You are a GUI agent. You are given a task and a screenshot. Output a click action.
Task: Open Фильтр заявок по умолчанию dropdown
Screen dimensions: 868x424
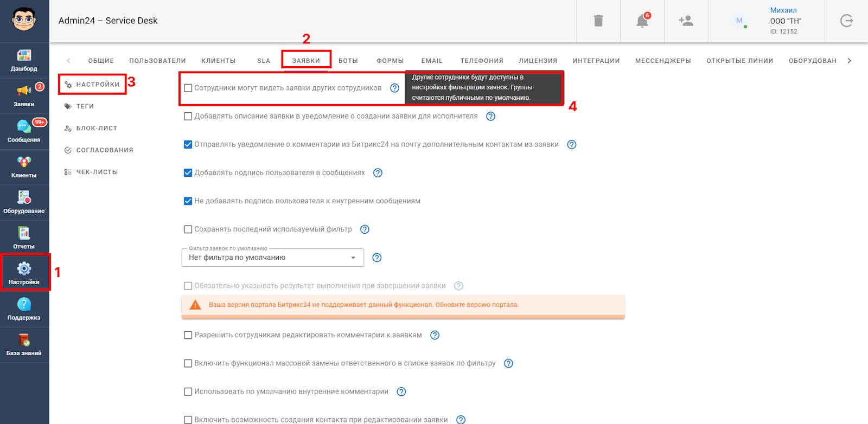click(x=273, y=258)
